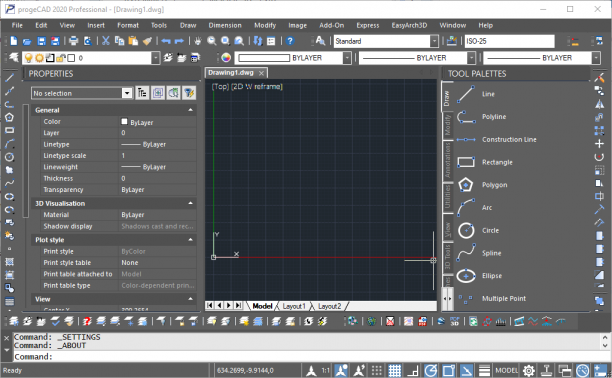Open the color BYLAYER dropdown
612x378 pixels.
pyautogui.click(x=347, y=58)
